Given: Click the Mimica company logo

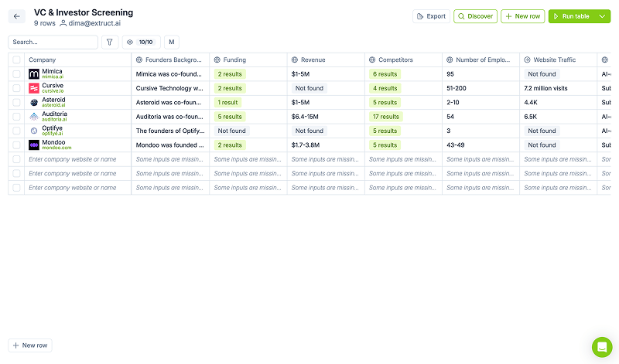Looking at the screenshot, I should pos(34,73).
